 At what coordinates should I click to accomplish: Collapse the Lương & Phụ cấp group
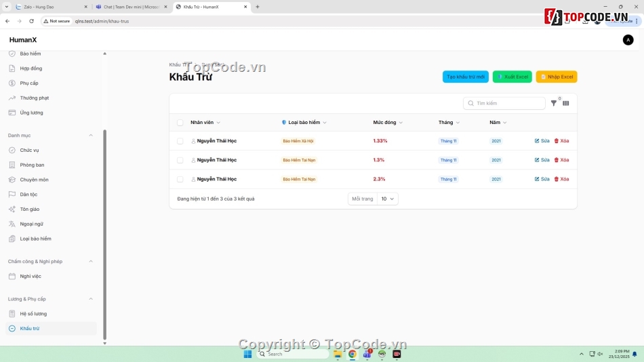point(91,299)
